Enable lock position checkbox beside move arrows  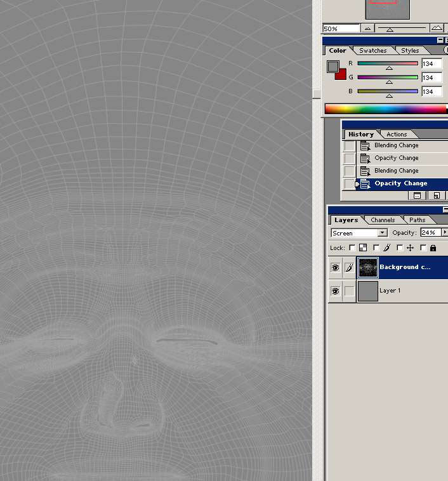(x=400, y=248)
